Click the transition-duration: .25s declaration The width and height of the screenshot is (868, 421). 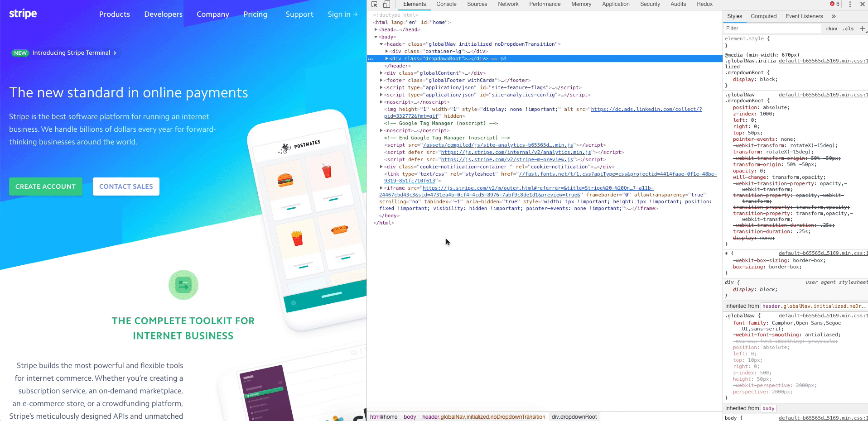(x=772, y=232)
